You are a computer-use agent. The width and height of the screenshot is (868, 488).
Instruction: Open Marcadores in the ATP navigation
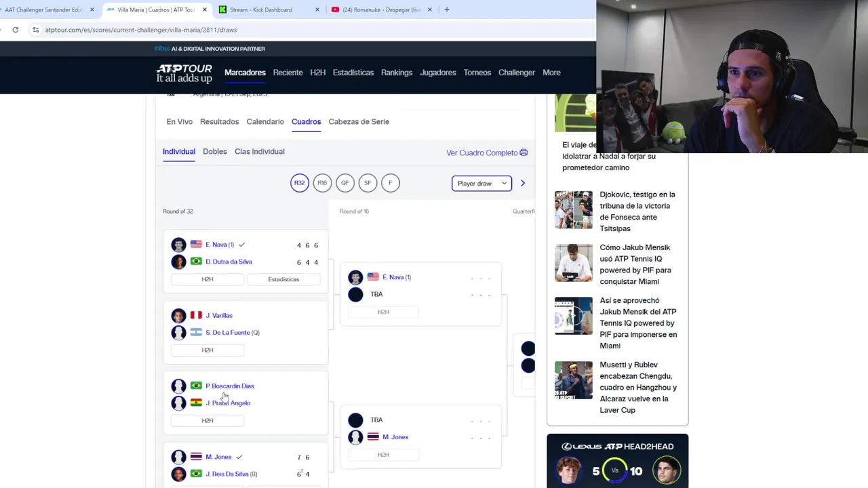click(x=245, y=73)
